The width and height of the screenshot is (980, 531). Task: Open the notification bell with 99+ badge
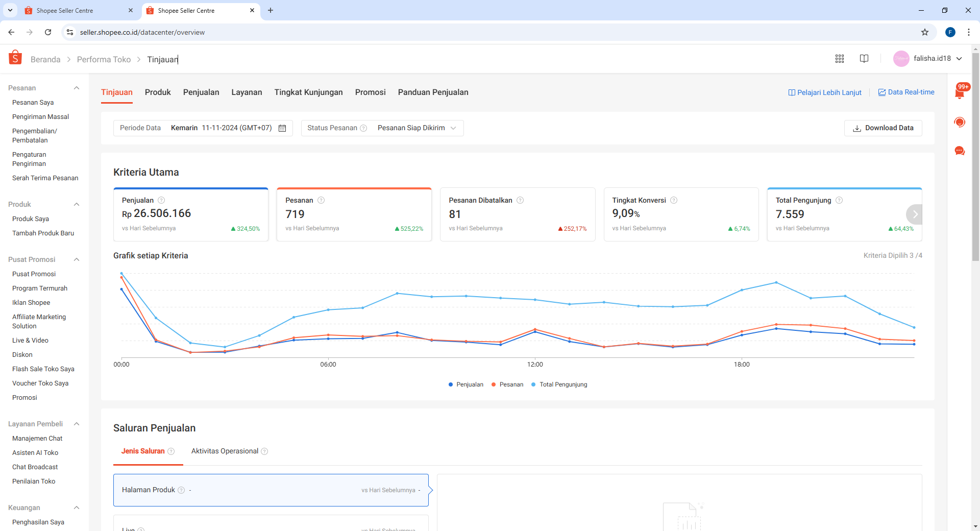point(960,92)
